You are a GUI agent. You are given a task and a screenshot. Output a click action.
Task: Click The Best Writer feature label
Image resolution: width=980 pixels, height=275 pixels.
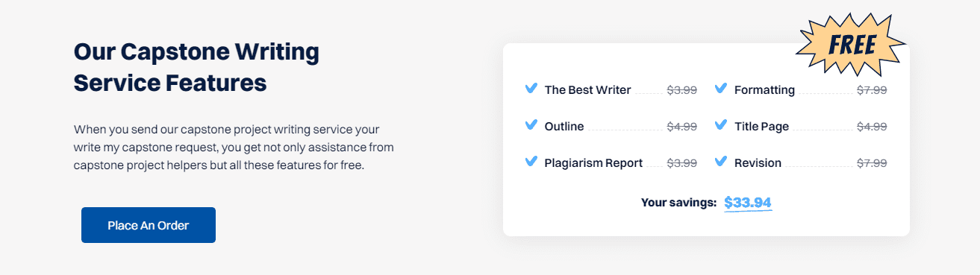(587, 90)
